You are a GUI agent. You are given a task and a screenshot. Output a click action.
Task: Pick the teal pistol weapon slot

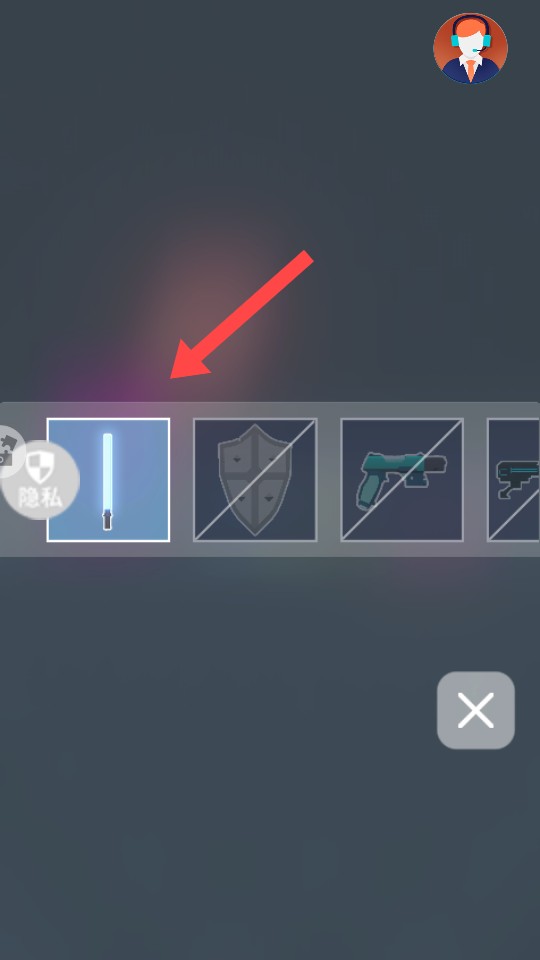click(x=402, y=480)
